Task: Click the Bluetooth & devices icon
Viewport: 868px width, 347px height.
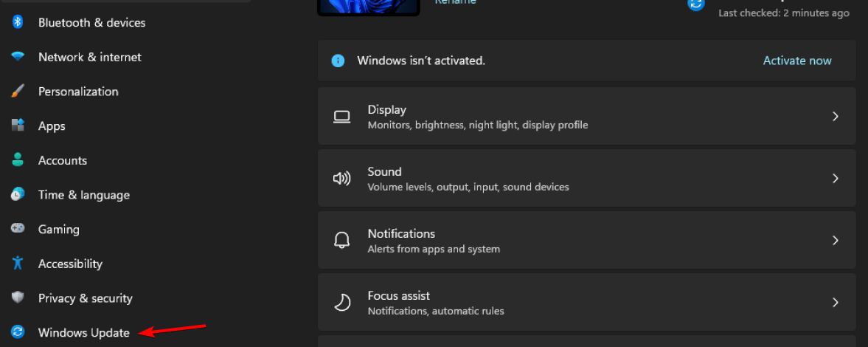Action: [x=18, y=22]
